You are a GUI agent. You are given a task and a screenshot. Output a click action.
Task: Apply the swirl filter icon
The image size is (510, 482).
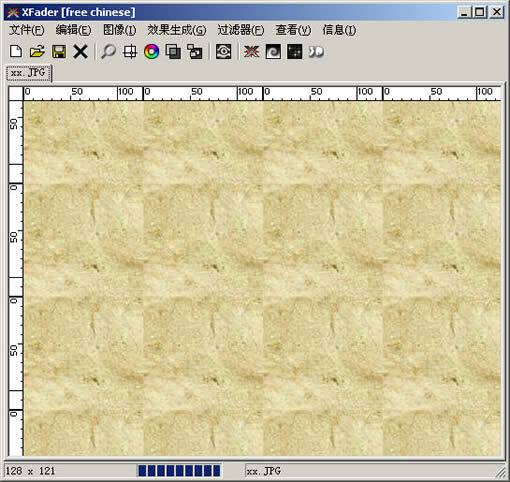[273, 52]
